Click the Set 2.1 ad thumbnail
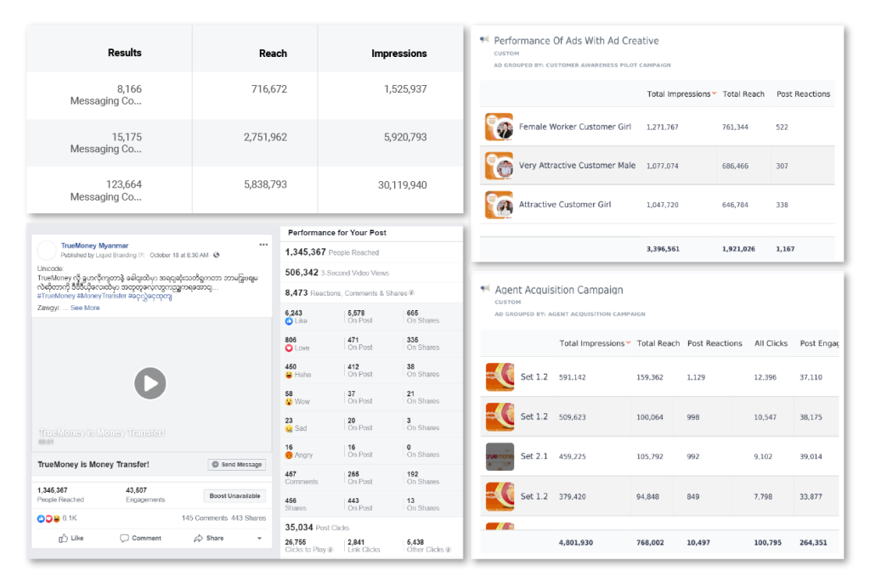Screen dimensions: 870x588 pos(500,456)
